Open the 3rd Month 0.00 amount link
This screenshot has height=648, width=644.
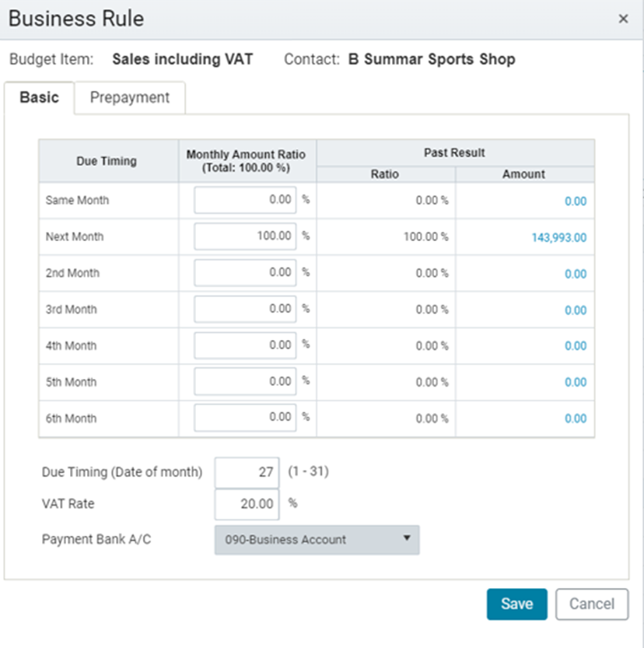tap(576, 310)
